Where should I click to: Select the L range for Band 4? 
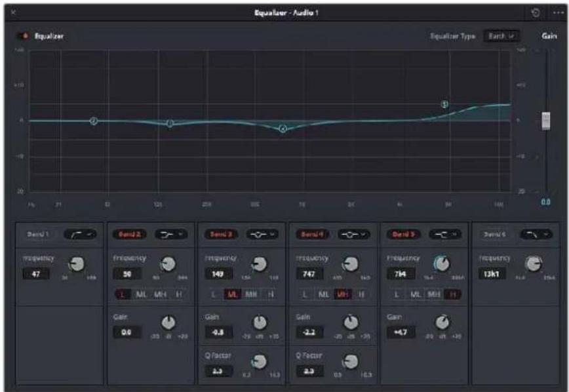point(305,294)
